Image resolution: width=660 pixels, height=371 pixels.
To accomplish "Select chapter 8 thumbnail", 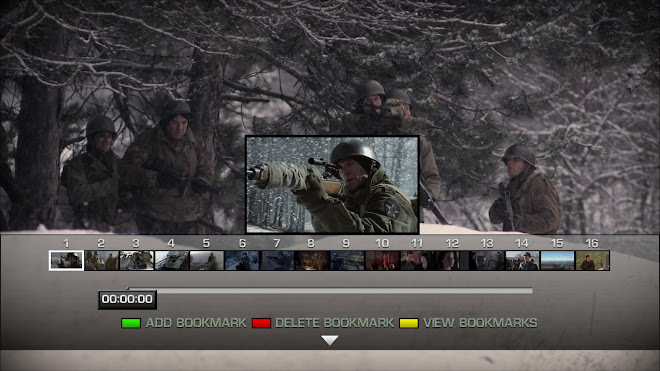I will pyautogui.click(x=311, y=260).
